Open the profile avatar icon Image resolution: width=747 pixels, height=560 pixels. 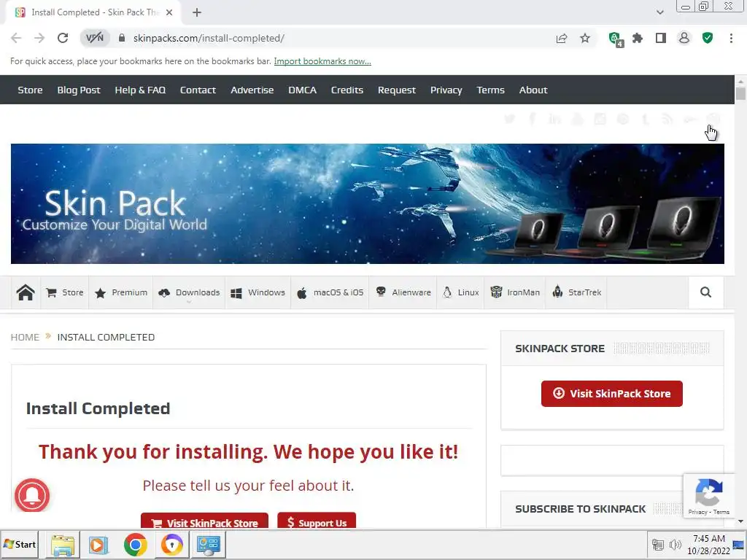point(684,38)
